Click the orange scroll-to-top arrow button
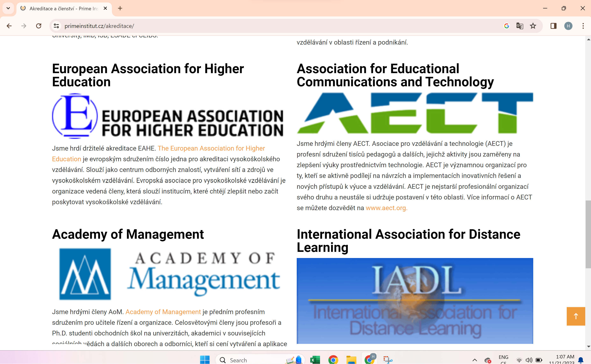This screenshot has height=364, width=591. [x=576, y=316]
